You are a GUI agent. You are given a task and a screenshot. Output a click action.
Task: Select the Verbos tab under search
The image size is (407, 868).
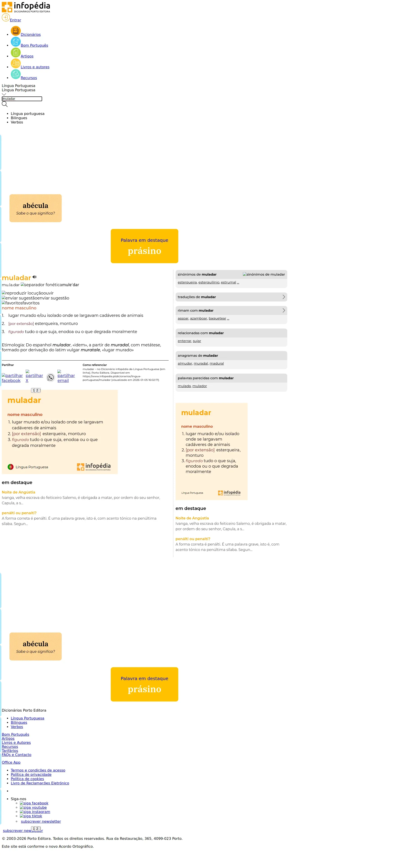(17, 122)
